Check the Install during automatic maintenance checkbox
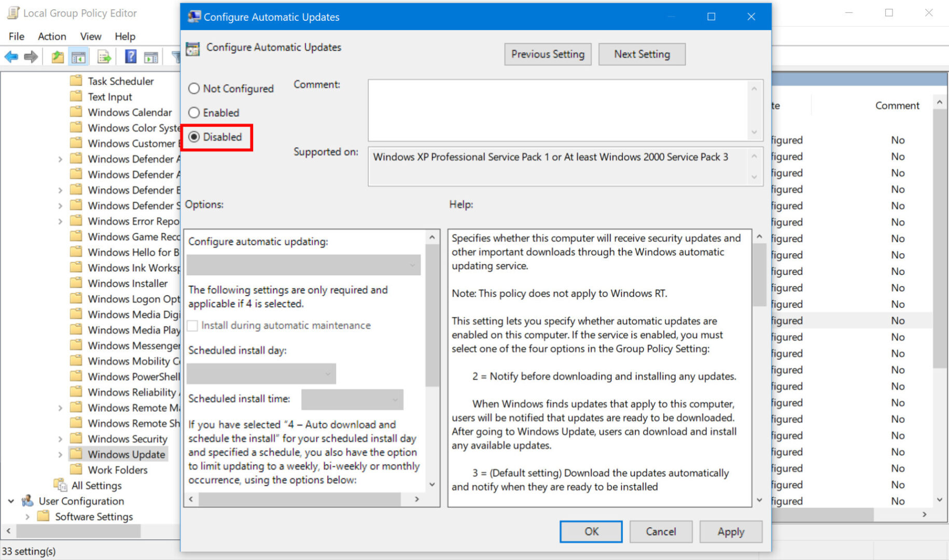 click(192, 325)
